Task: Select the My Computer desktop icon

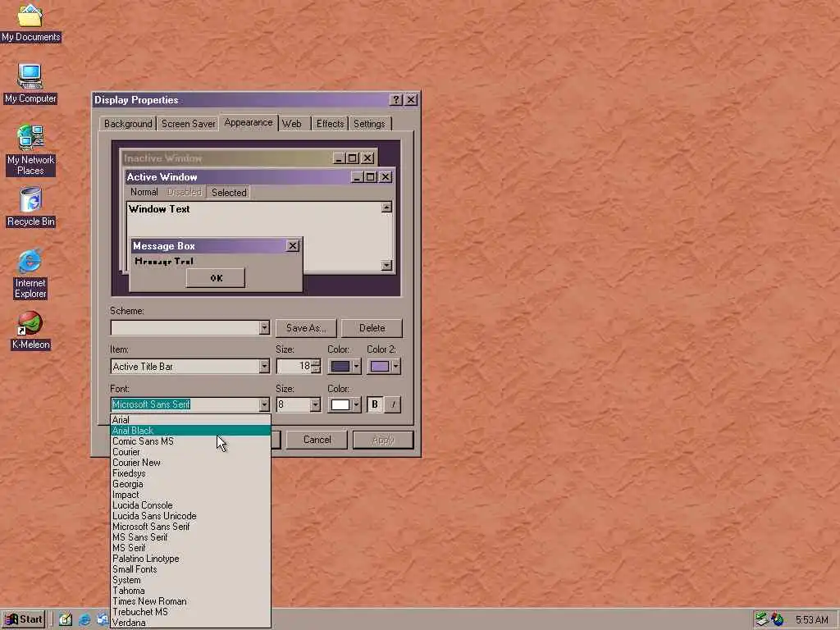Action: pos(30,83)
